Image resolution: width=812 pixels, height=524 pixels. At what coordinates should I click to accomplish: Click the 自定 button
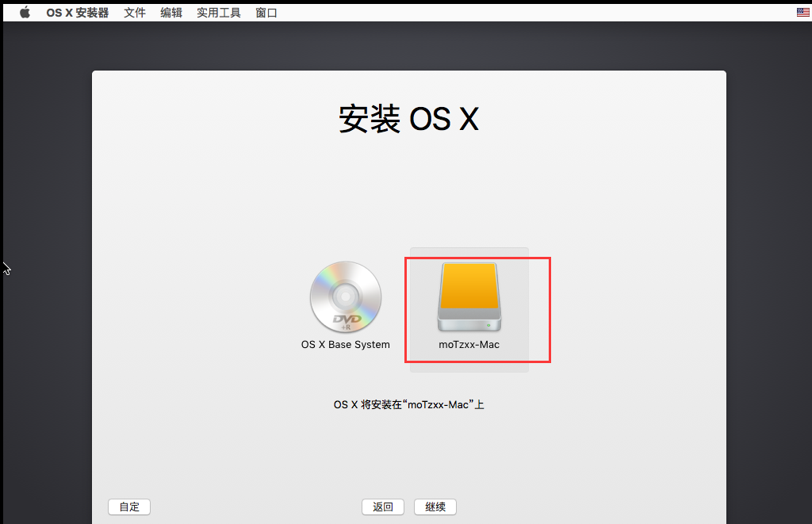[129, 507]
